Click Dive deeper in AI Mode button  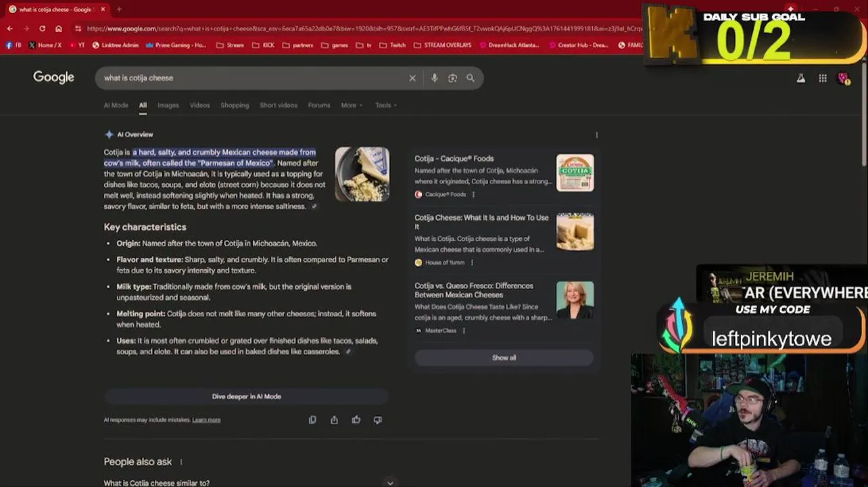(x=246, y=396)
